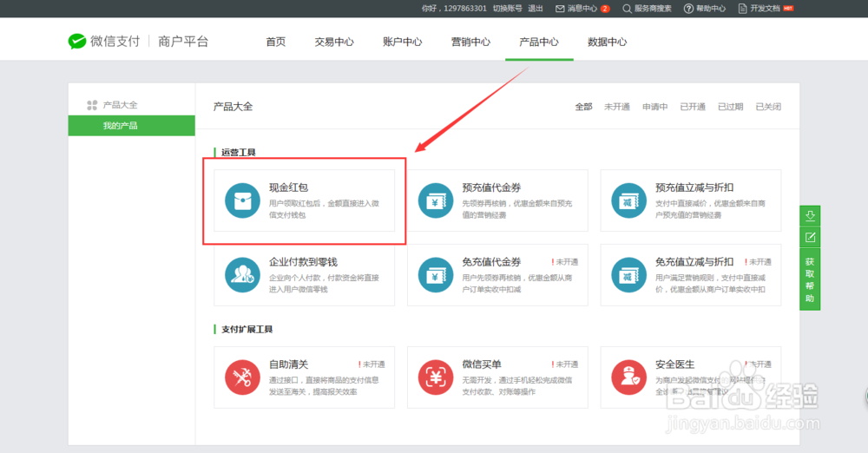Filter products by 全部

point(583,107)
